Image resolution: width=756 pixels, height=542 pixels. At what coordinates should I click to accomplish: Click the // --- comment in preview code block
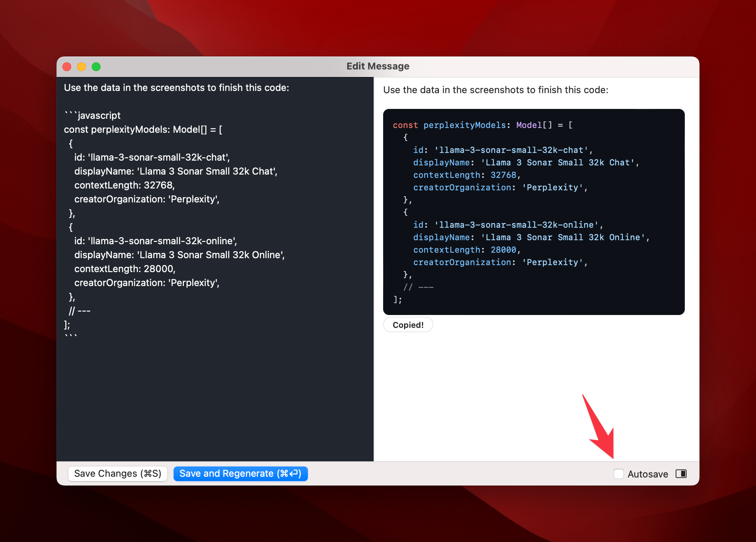418,287
